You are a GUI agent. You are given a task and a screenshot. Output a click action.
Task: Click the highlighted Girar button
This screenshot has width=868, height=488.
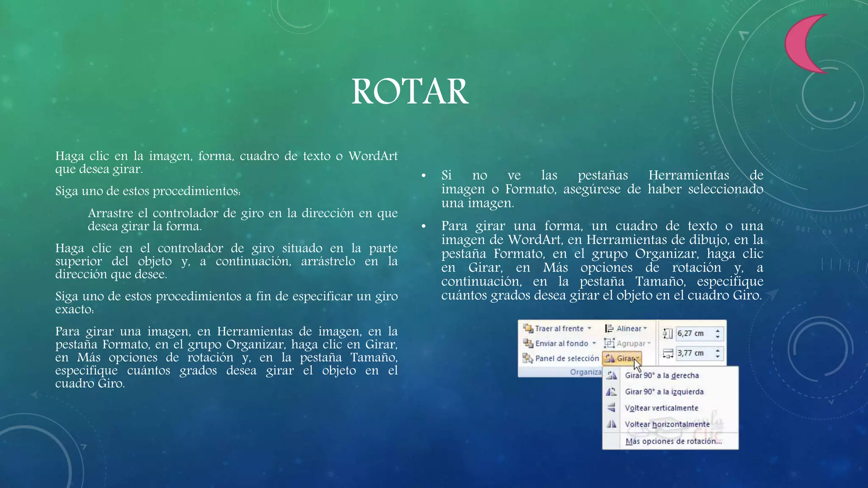(x=622, y=358)
